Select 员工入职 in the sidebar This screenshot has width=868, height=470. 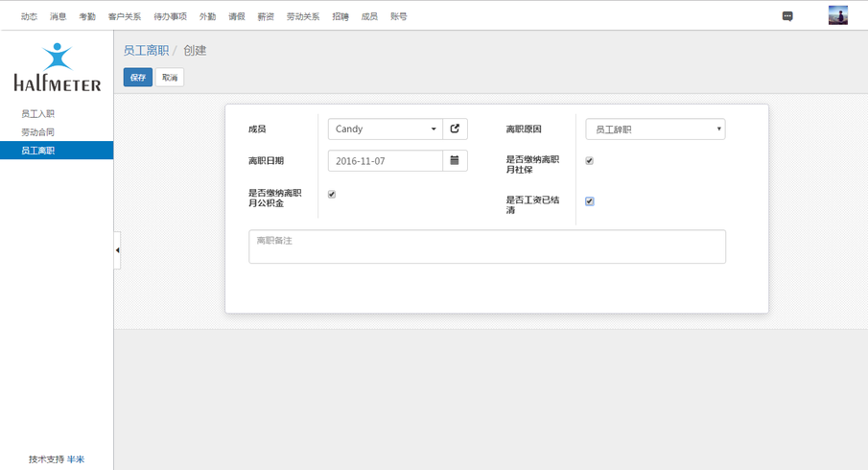[x=38, y=114]
